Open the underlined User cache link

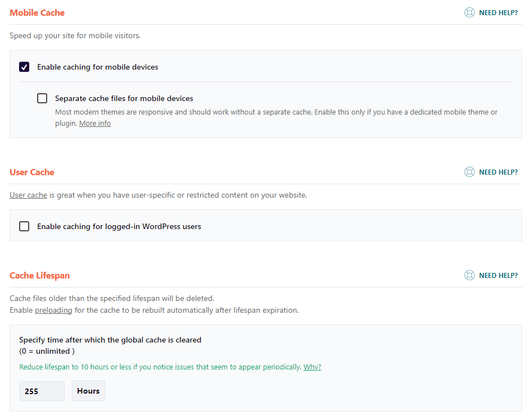tap(28, 195)
